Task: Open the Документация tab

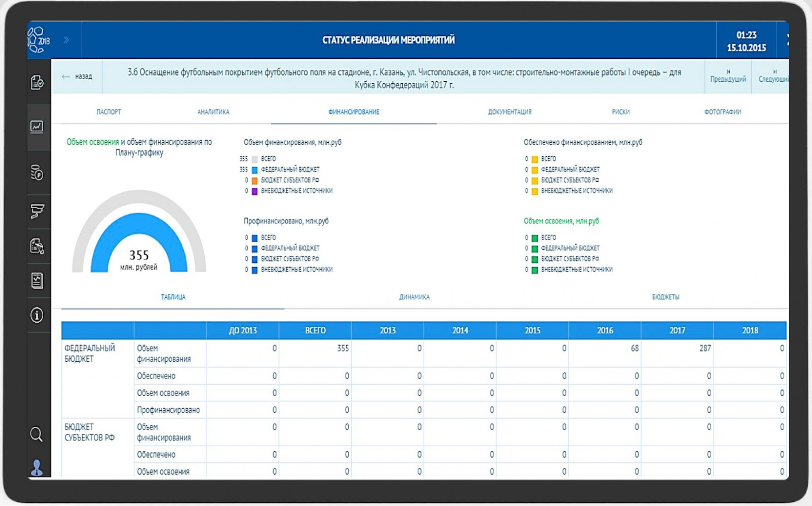Action: tap(510, 112)
